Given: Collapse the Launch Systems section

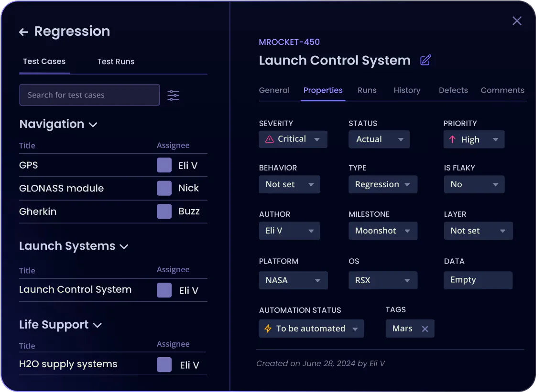Looking at the screenshot, I should point(124,247).
